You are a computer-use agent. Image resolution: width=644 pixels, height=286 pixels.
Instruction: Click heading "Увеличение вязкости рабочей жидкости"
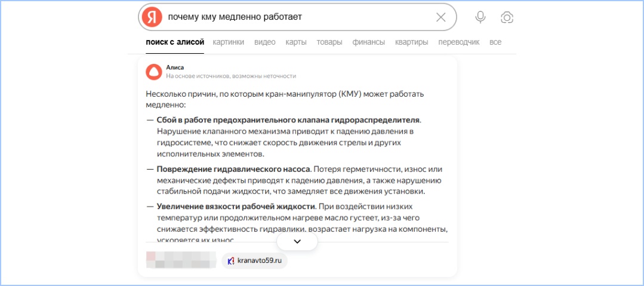236,205
